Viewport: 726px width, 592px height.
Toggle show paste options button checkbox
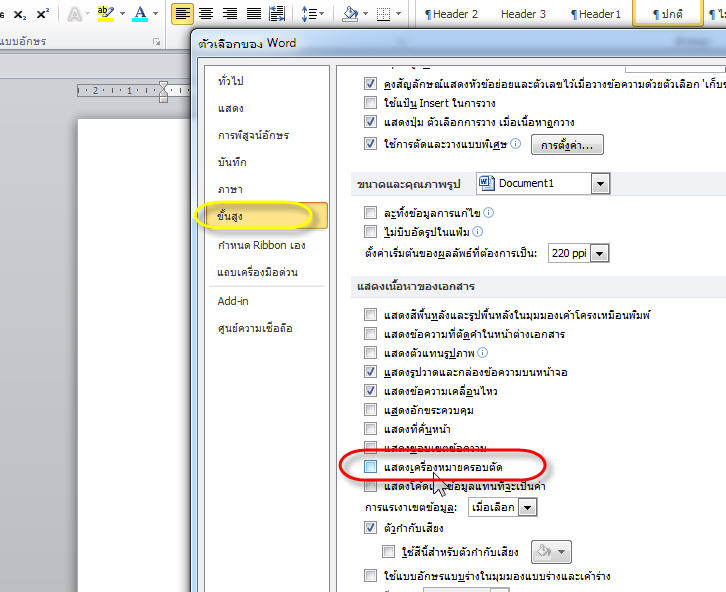click(x=370, y=122)
